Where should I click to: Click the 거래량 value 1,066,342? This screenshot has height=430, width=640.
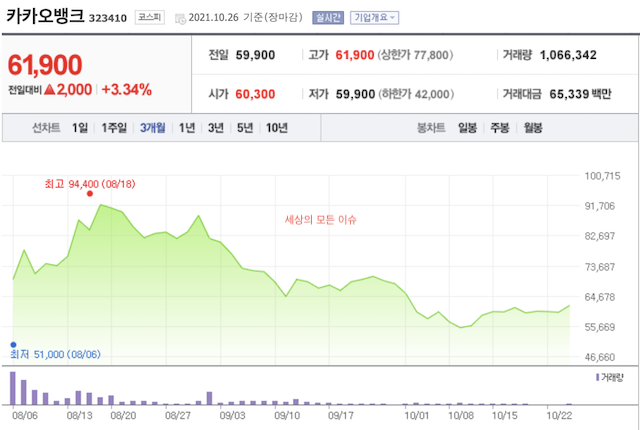tap(568, 55)
